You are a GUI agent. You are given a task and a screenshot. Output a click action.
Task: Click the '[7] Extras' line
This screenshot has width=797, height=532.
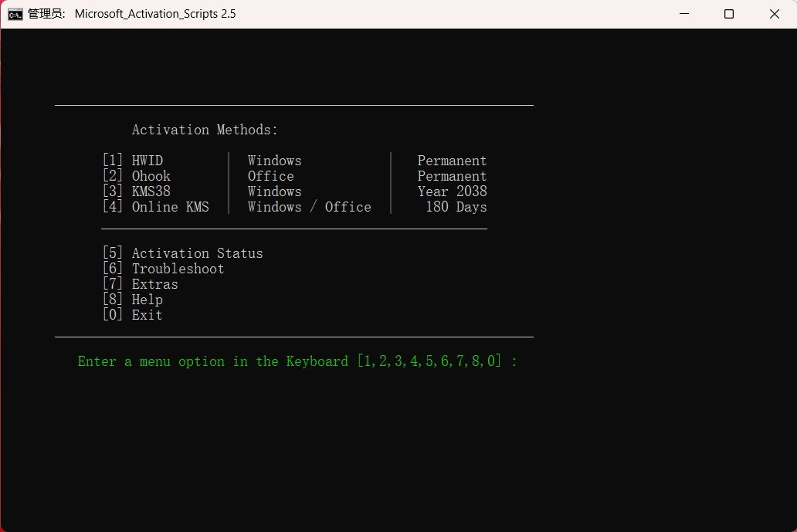click(x=141, y=283)
